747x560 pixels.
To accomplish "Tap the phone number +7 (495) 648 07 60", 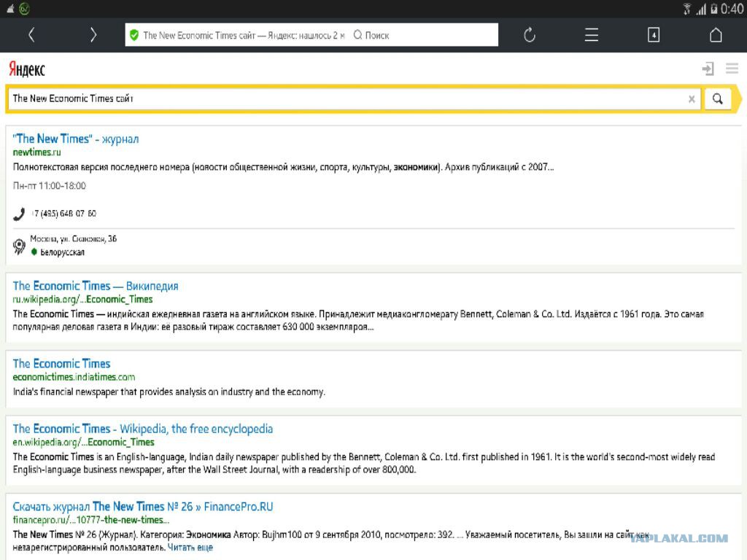I will [64, 214].
